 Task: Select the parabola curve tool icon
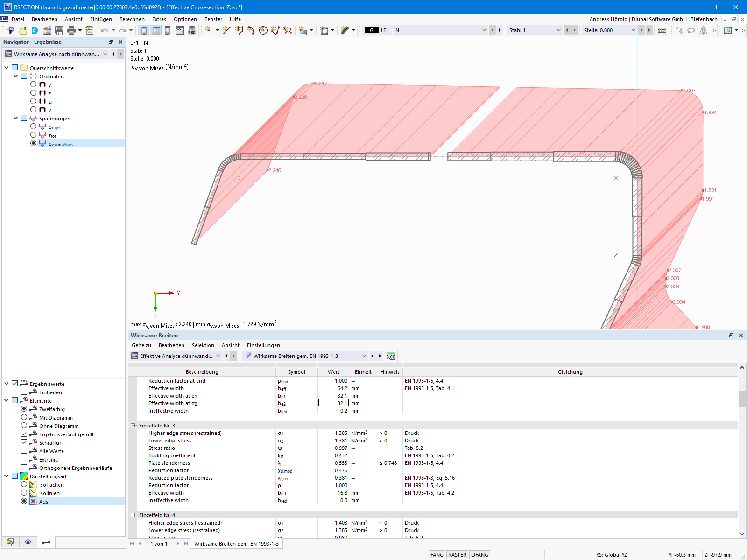point(275,30)
